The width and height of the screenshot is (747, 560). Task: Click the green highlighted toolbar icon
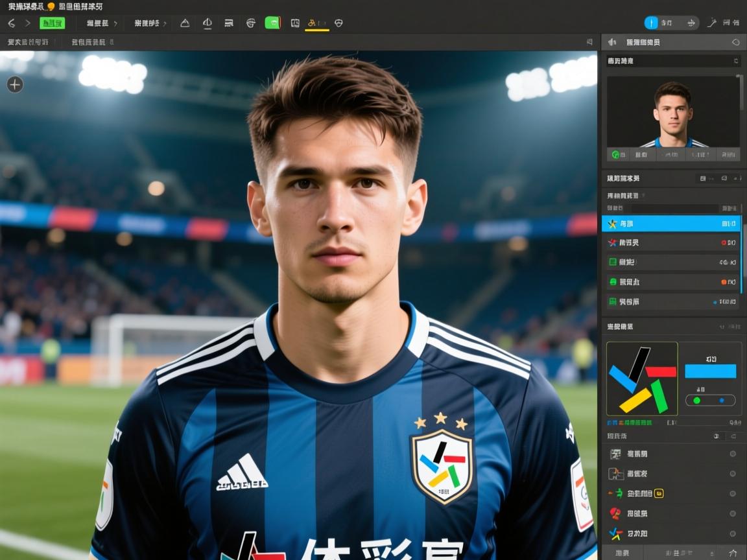point(272,23)
